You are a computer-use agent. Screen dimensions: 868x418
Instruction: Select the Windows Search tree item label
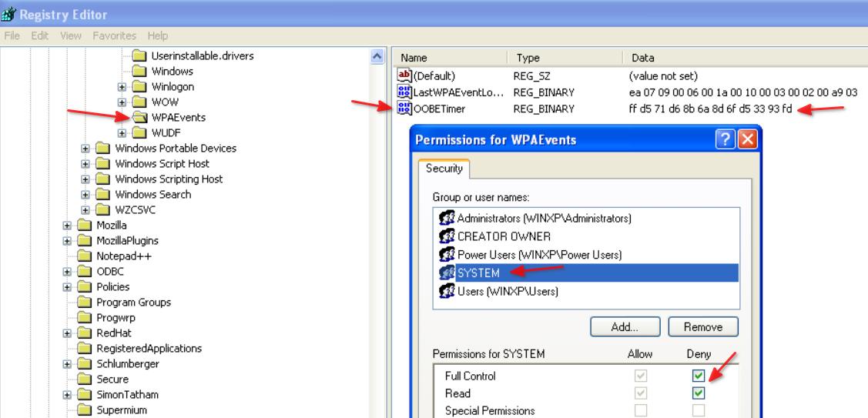(x=152, y=195)
